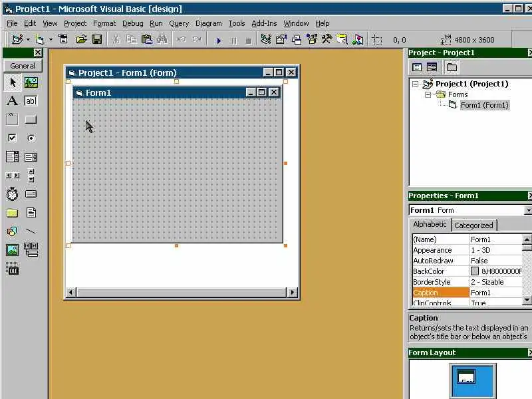Screen dimensions: 532x399
Task: Open the Project Explorer toolbar icon
Action: pos(265,40)
